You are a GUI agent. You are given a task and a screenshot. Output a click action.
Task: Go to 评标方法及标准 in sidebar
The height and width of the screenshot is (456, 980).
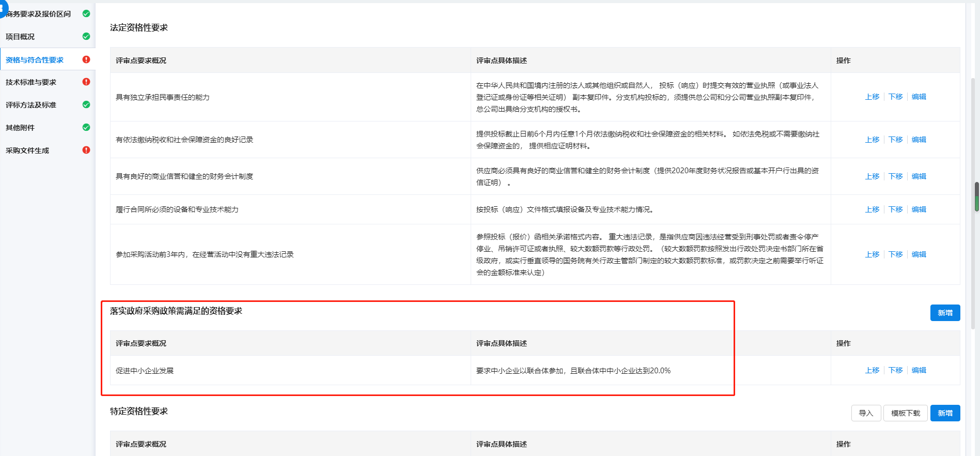31,105
